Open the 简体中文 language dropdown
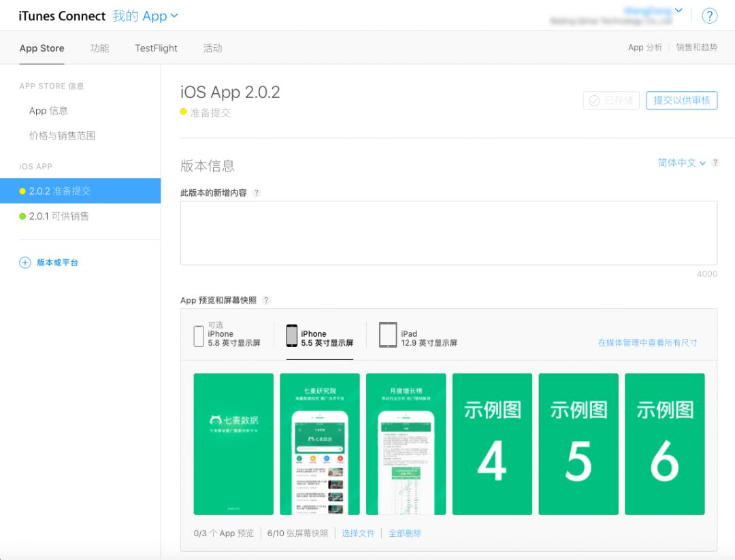The height and width of the screenshot is (560, 735). (681, 163)
